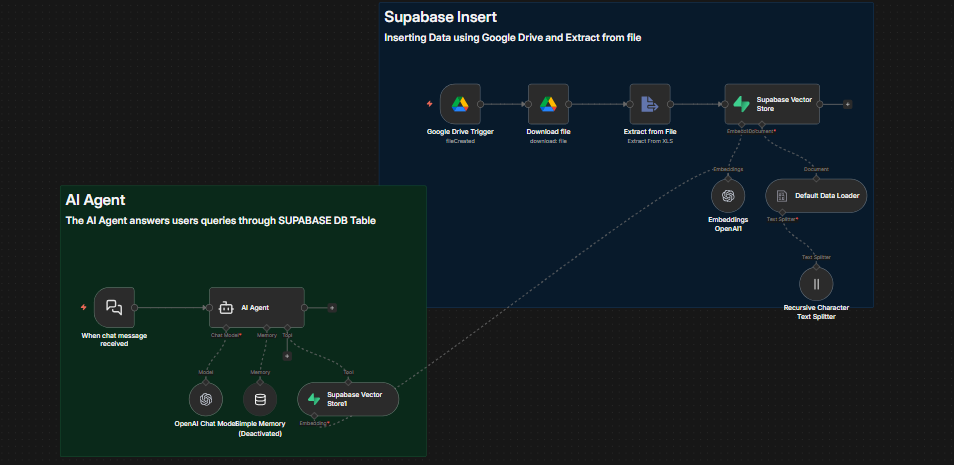This screenshot has width=954, height=465.
Task: Click the Extract from File output connector
Action: tap(670, 104)
